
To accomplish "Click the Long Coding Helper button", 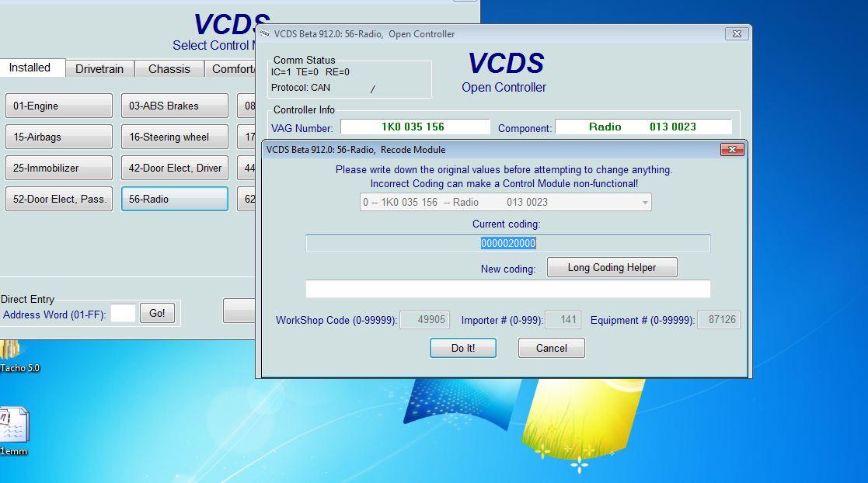I will click(x=612, y=268).
